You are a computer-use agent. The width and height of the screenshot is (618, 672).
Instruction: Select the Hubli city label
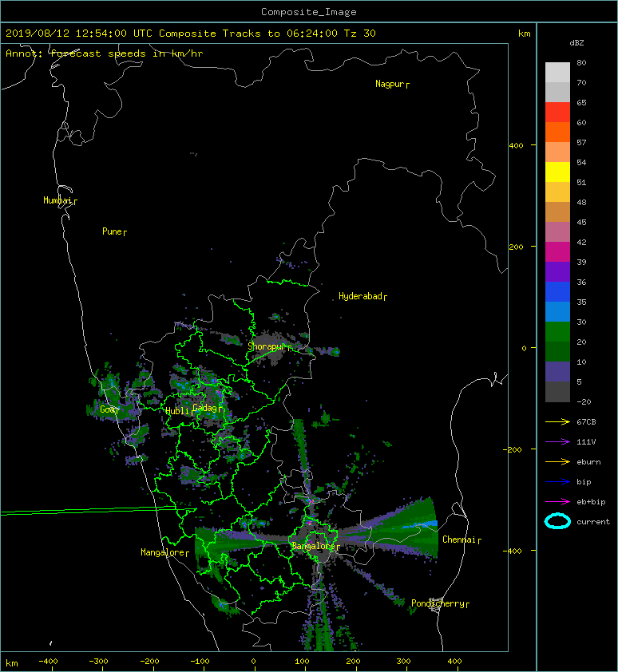click(179, 411)
